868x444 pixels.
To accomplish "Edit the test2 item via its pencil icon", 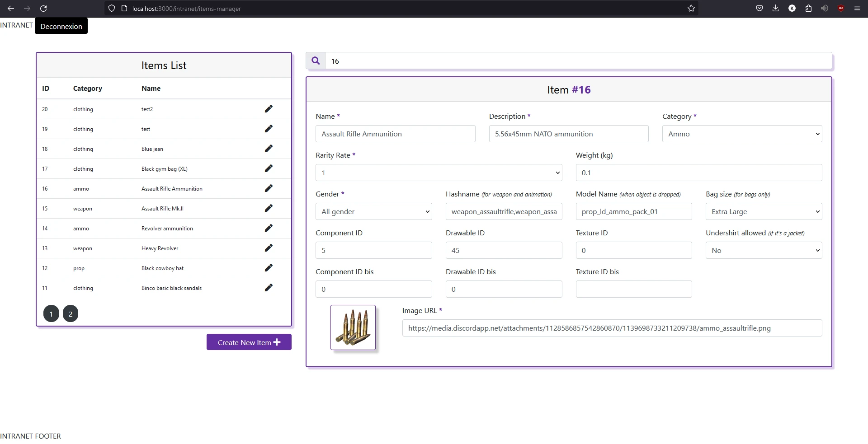I will point(269,109).
